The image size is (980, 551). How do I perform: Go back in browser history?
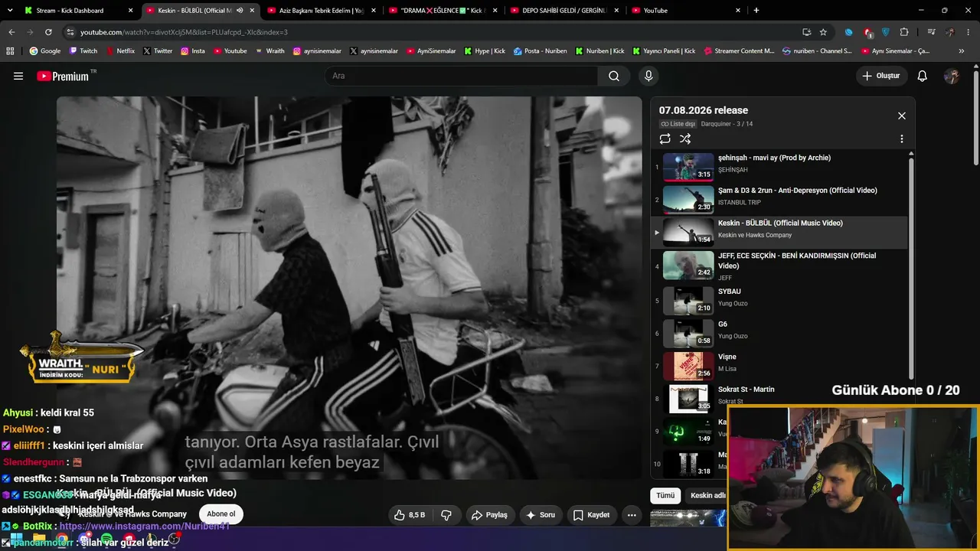coord(11,32)
